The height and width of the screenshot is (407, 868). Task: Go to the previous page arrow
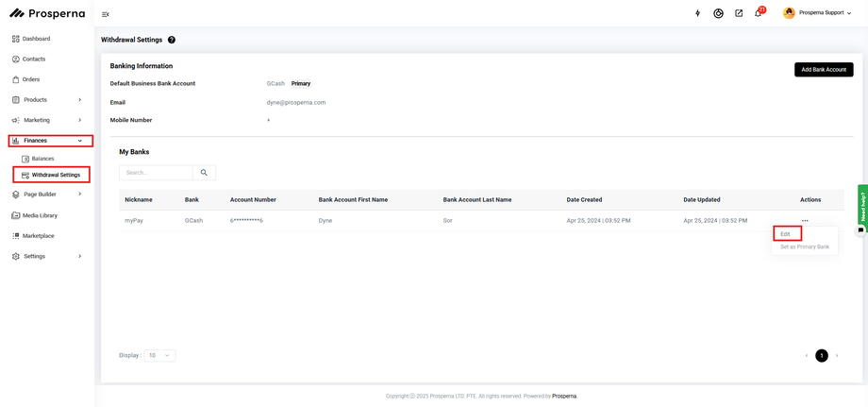[807, 355]
